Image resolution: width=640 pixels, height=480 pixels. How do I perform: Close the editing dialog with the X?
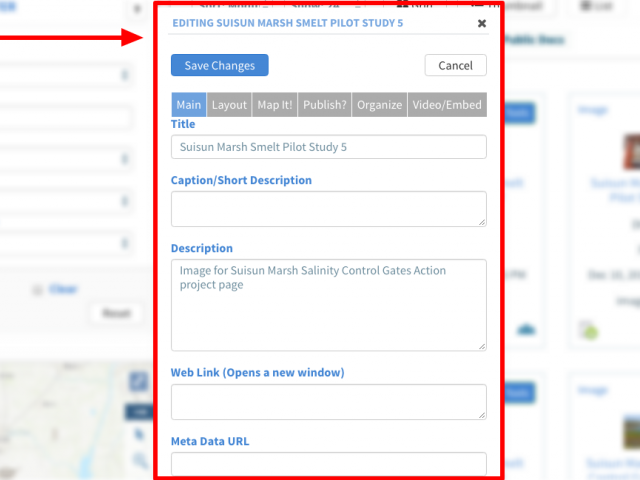482,23
